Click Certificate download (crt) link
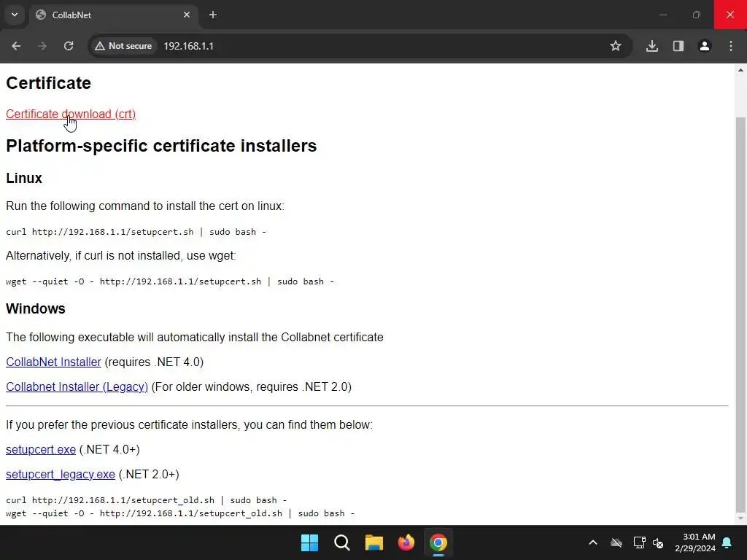747x560 pixels. point(71,114)
